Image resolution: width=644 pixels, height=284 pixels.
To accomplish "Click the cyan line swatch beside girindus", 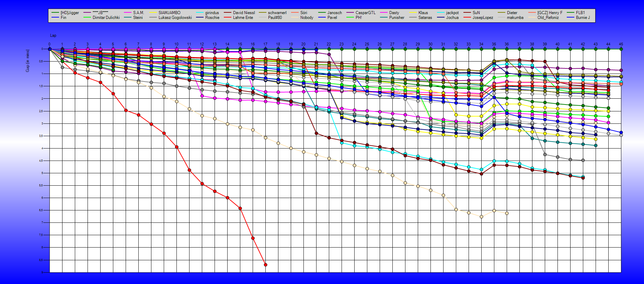I will (200, 13).
